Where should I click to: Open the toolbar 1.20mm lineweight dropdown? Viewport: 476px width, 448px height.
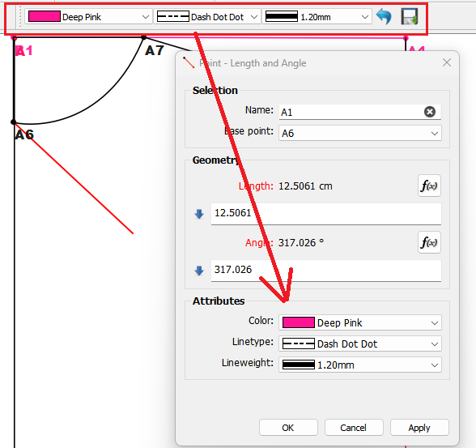317,17
